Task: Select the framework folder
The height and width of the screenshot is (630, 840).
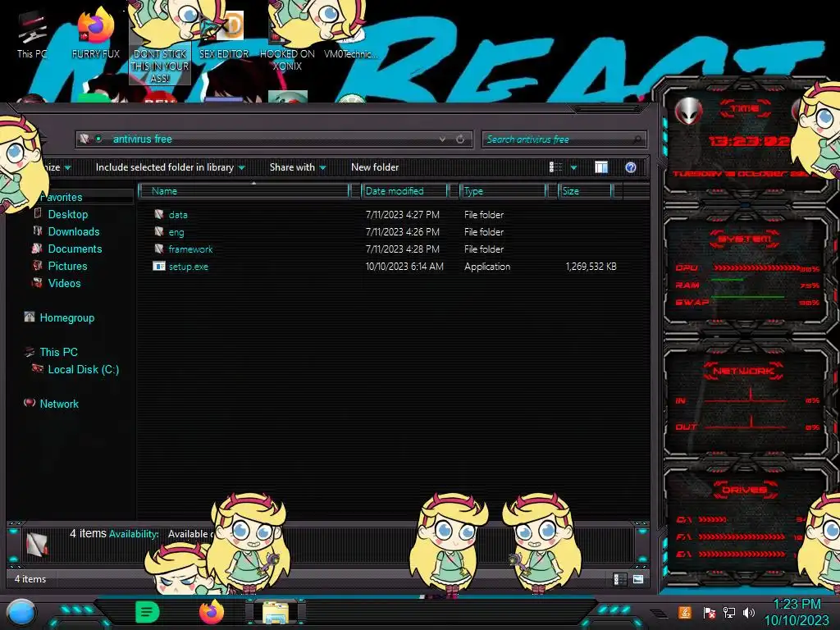Action: click(x=190, y=249)
